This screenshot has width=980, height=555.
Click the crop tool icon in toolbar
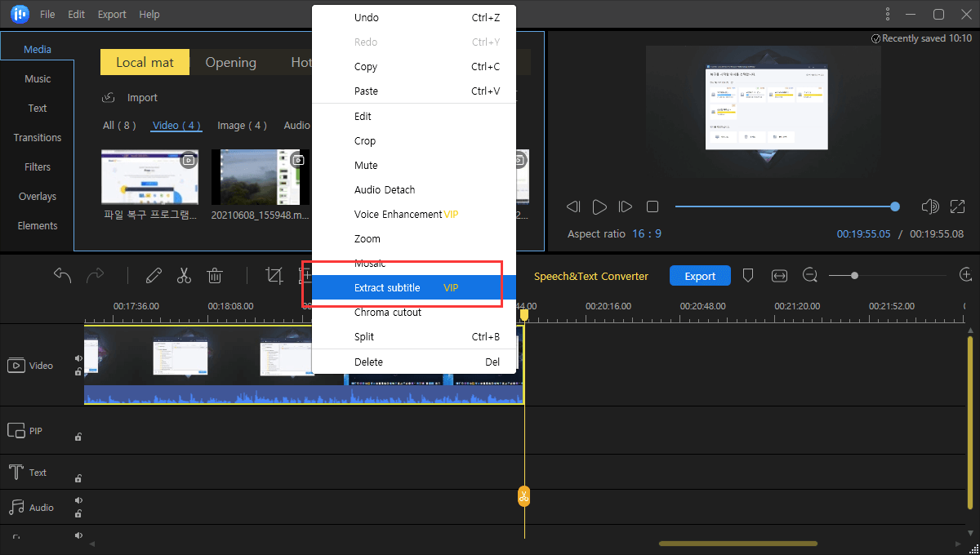[274, 276]
